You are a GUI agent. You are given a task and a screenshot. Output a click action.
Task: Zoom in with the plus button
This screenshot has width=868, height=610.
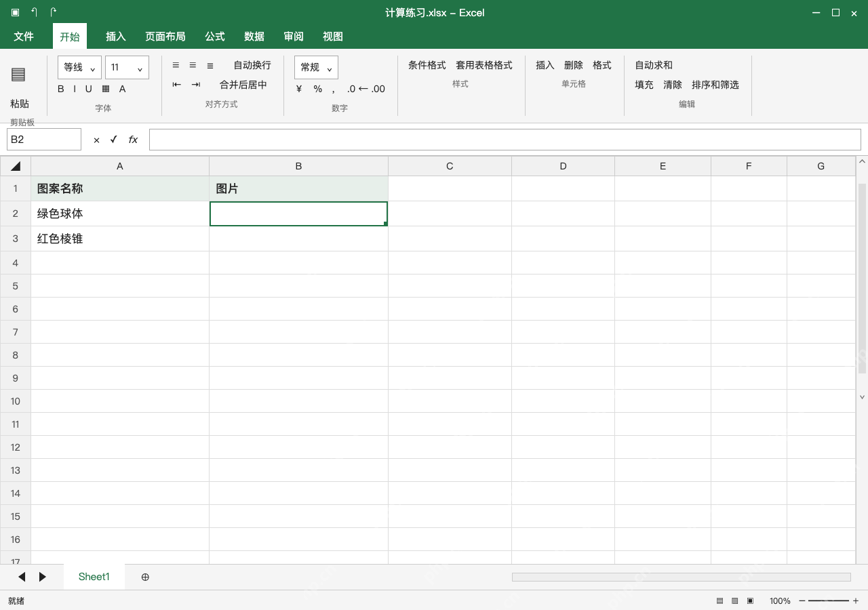click(x=856, y=601)
